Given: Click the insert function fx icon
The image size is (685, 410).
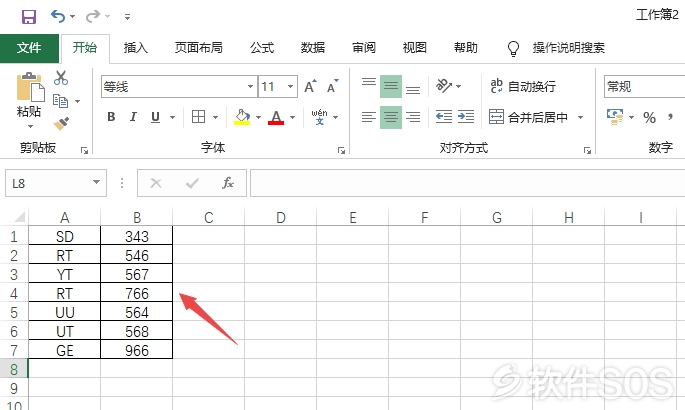Looking at the screenshot, I should point(228,183).
